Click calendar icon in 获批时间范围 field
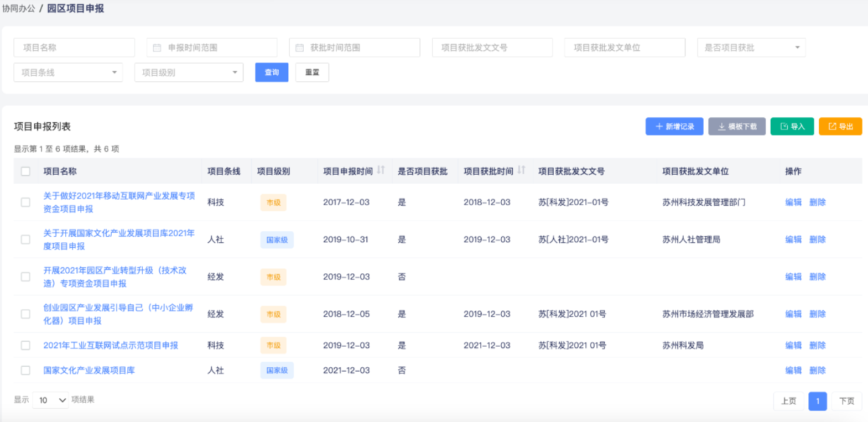 [300, 48]
